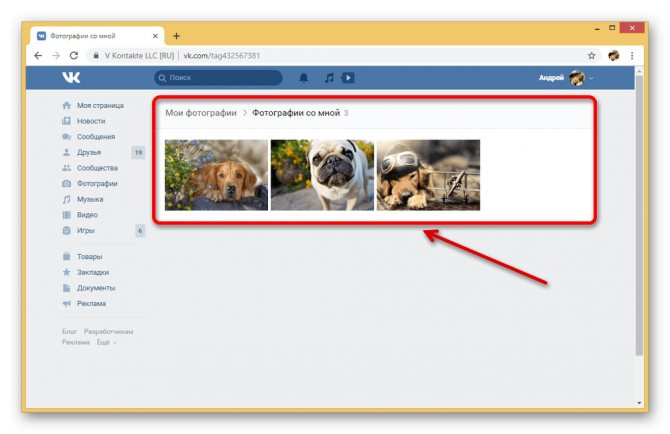
Task: Click the Игры gamepad icon
Action: (66, 231)
